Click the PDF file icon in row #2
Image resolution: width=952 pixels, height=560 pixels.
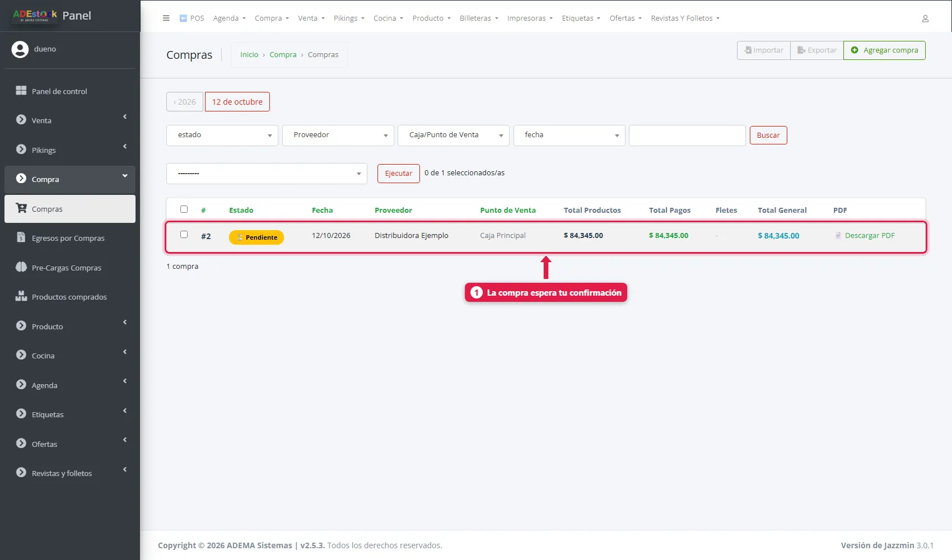tap(838, 236)
